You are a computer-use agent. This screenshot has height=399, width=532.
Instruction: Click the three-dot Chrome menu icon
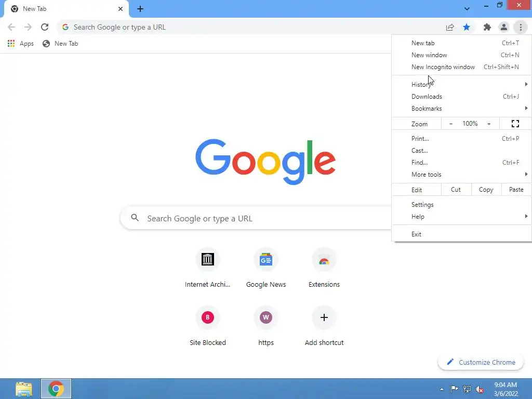pyautogui.click(x=521, y=27)
